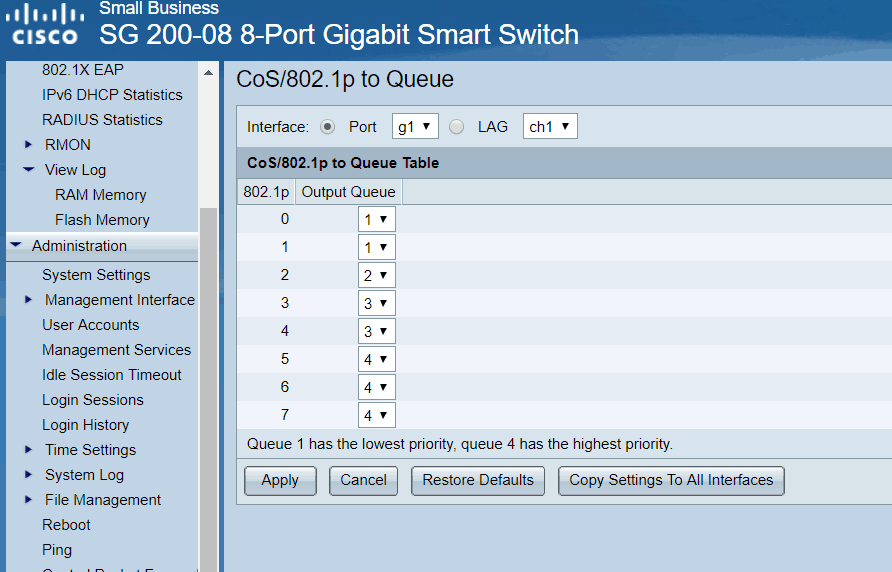Viewport: 892px width, 572px height.
Task: Open the LAG ch1 dropdown
Action: (550, 127)
